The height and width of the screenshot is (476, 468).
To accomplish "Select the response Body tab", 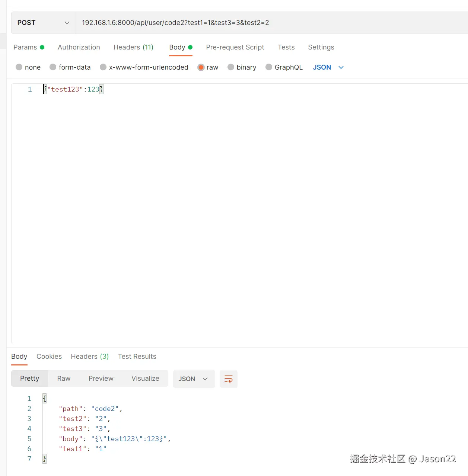I will (19, 357).
